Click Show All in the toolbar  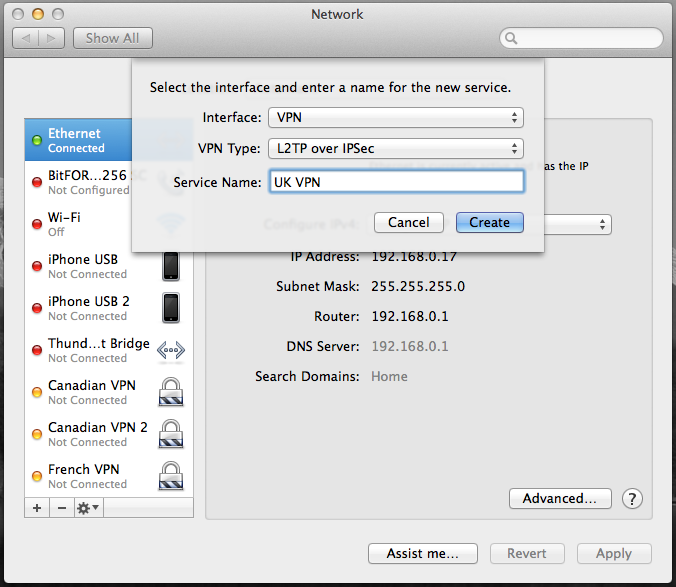tap(112, 38)
